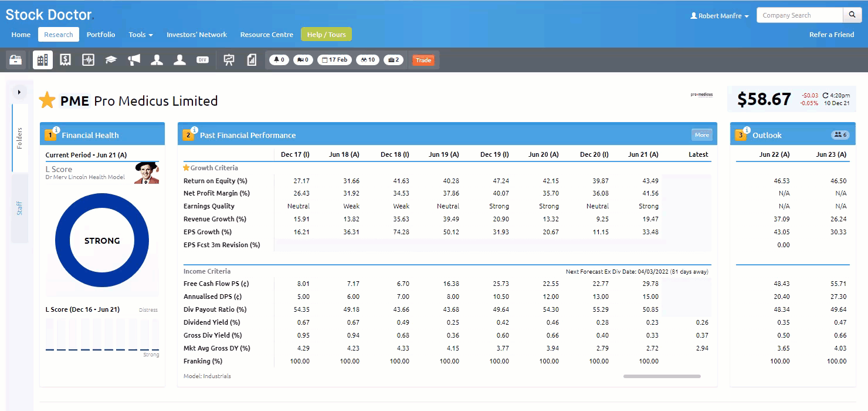Click the search magnifier button
This screenshot has height=411, width=868.
coord(852,15)
